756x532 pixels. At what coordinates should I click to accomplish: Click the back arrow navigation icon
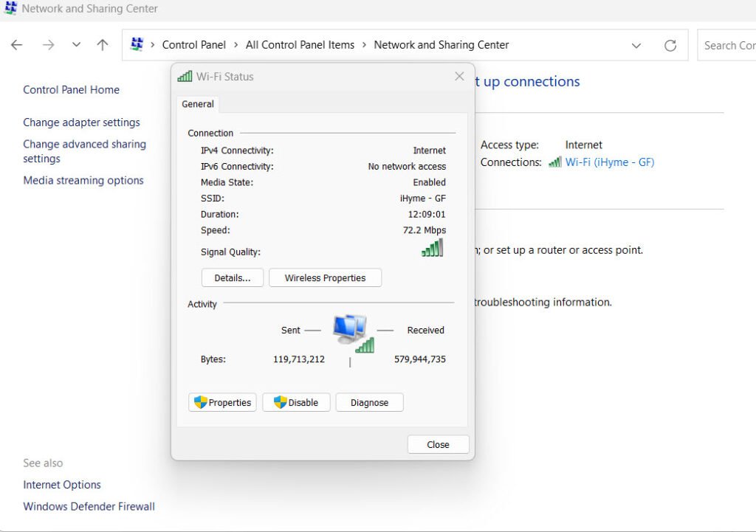click(x=16, y=45)
